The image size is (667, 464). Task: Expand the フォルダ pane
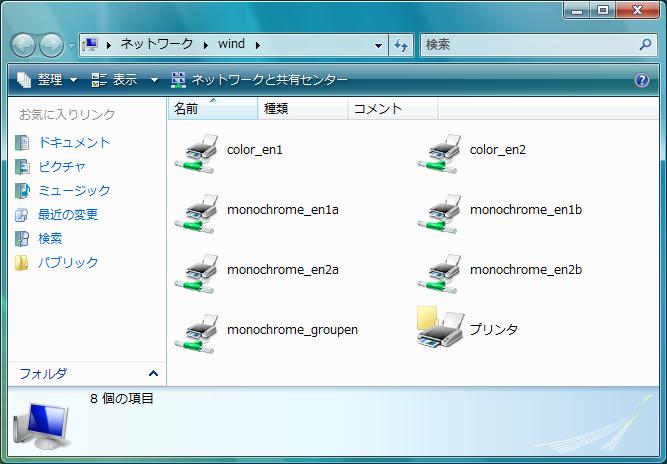pyautogui.click(x=153, y=374)
